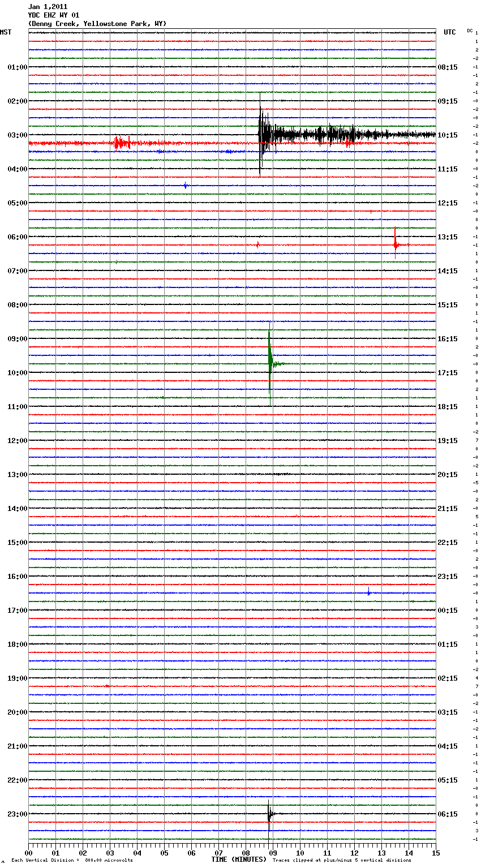
Task: Click minute tick '00' on the time axis
Action: pos(28,853)
